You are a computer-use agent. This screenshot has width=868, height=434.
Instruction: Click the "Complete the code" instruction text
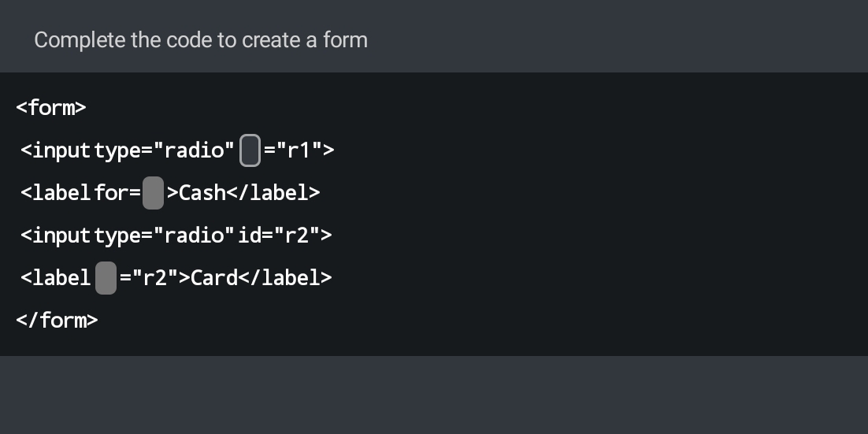click(201, 40)
